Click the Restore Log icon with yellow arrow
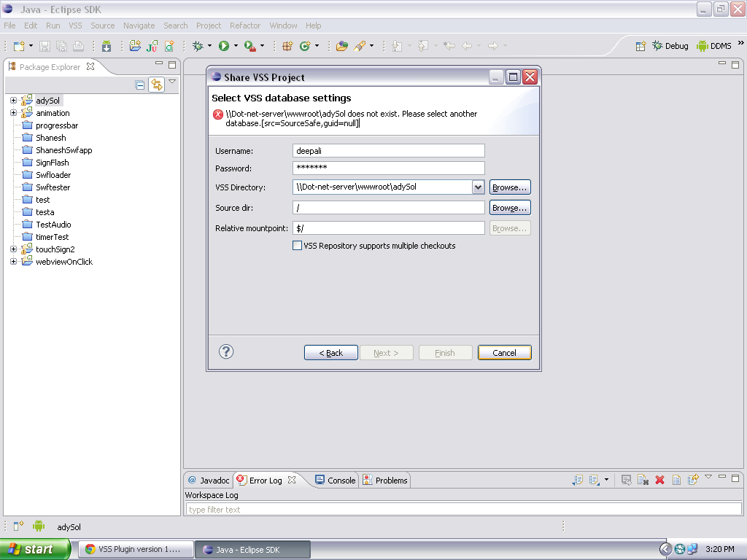 point(693,480)
